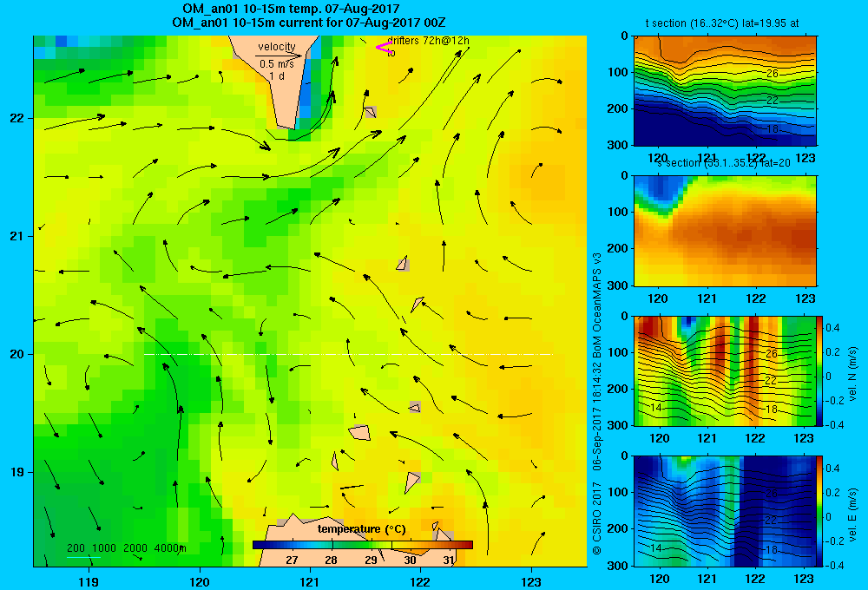Click the 'velocity' legend label

click(x=277, y=47)
